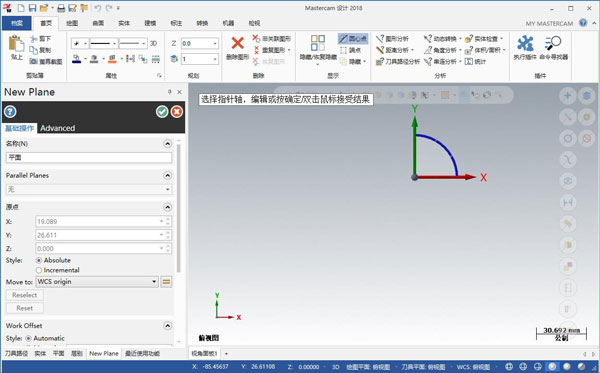Image resolution: width=600 pixels, height=373 pixels.
Task: Click the Reset button
Action: [x=24, y=308]
